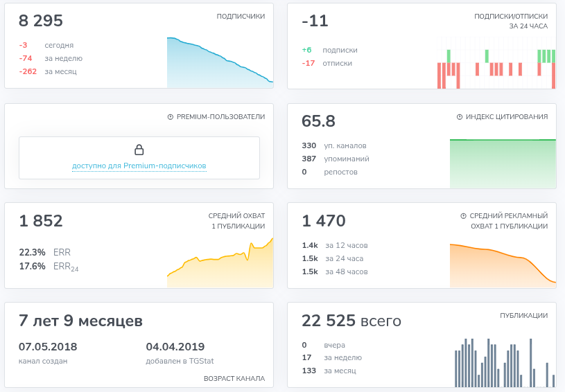Open the 'доступно для Premium-подписчиков' link

click(x=139, y=166)
